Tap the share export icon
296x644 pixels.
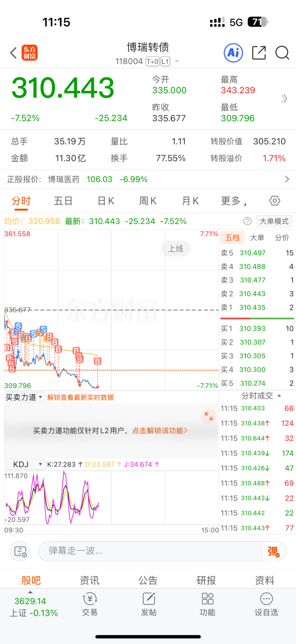[259, 53]
